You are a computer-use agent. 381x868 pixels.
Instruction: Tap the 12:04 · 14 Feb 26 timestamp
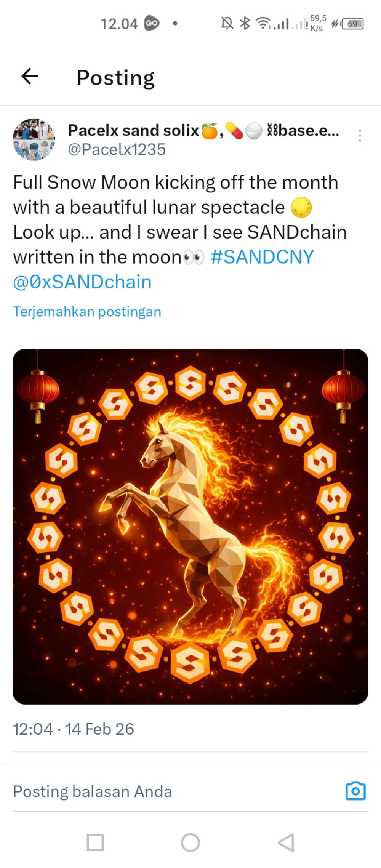(74, 729)
